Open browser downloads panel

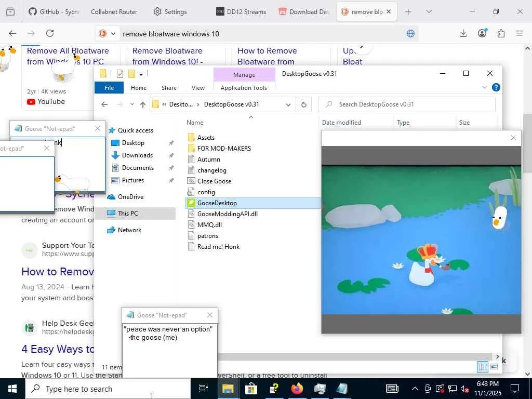point(463,33)
